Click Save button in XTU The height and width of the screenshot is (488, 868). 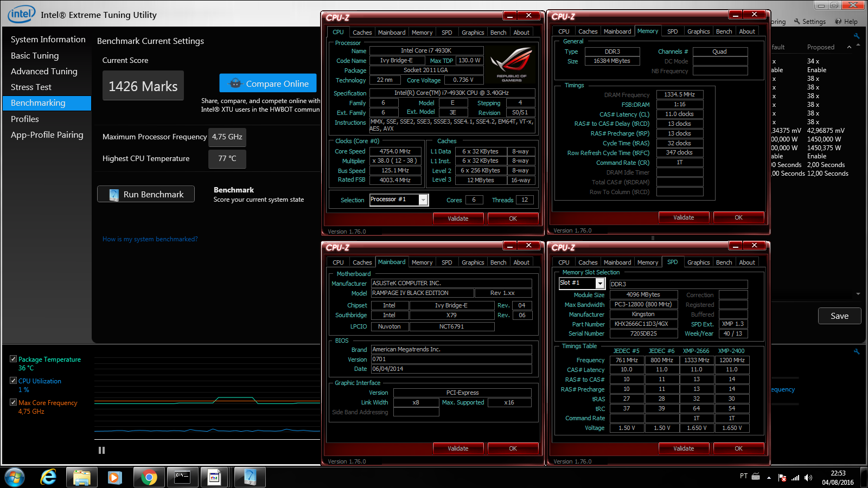pyautogui.click(x=839, y=316)
